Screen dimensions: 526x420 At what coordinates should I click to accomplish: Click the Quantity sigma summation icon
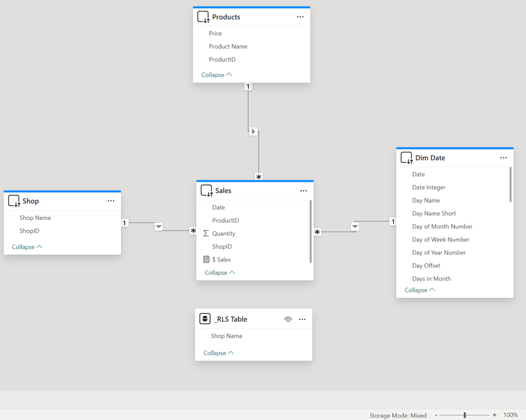coord(206,234)
